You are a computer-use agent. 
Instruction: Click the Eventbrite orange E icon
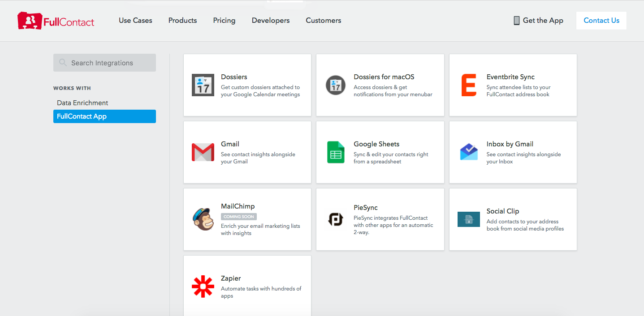pos(468,85)
